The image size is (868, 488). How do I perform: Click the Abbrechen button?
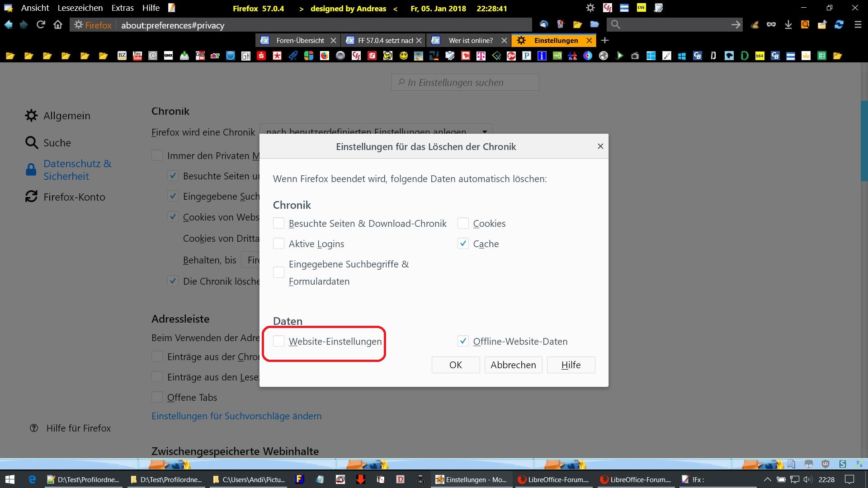point(513,365)
